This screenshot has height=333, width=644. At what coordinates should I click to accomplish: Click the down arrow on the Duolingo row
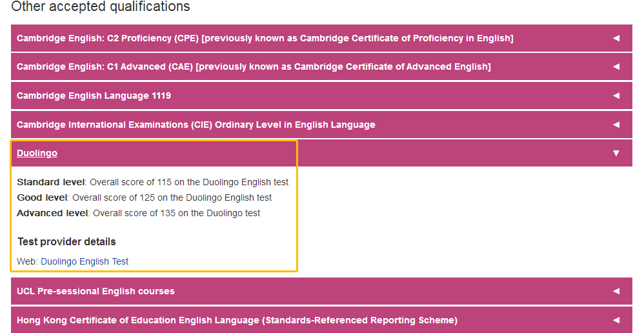click(616, 153)
